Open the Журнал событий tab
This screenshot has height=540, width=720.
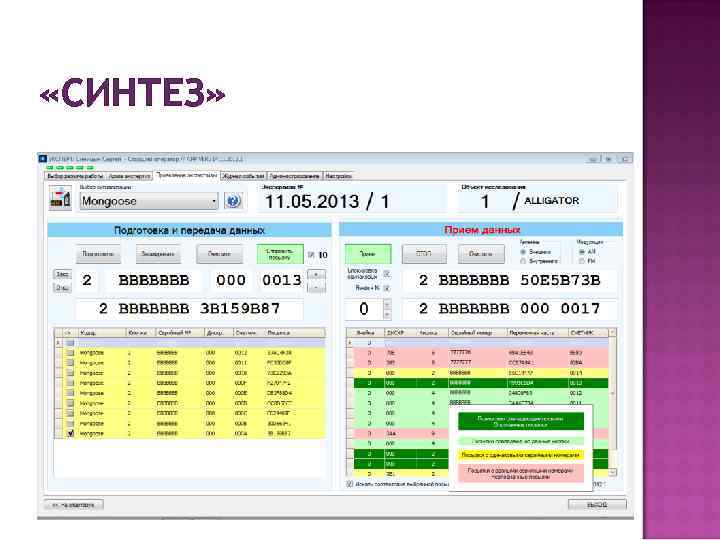tap(243, 176)
